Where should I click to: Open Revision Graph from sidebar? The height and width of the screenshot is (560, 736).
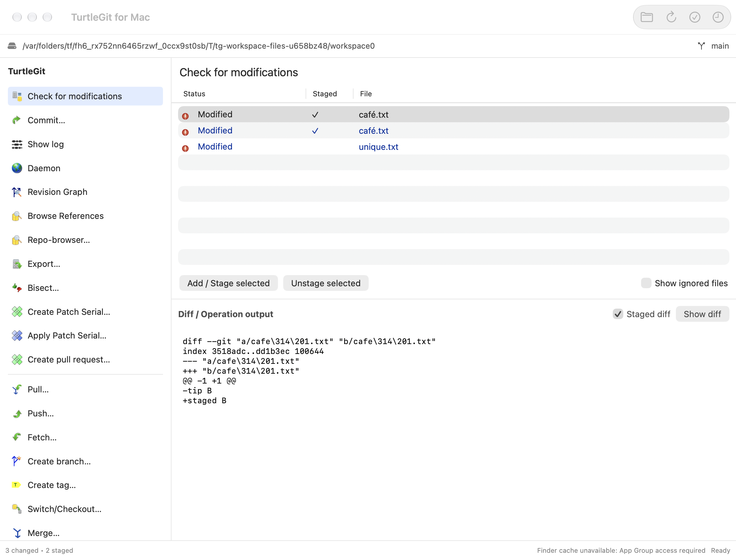[x=85, y=192]
